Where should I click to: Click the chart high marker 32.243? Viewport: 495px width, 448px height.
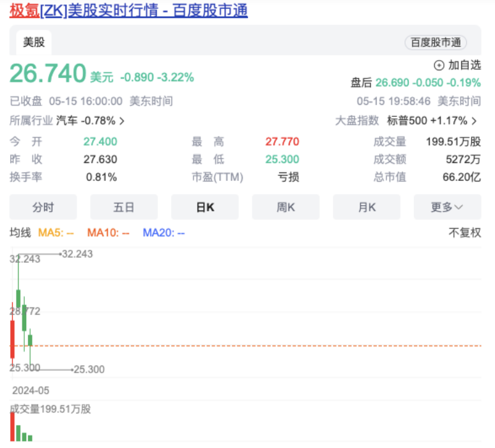pos(77,254)
